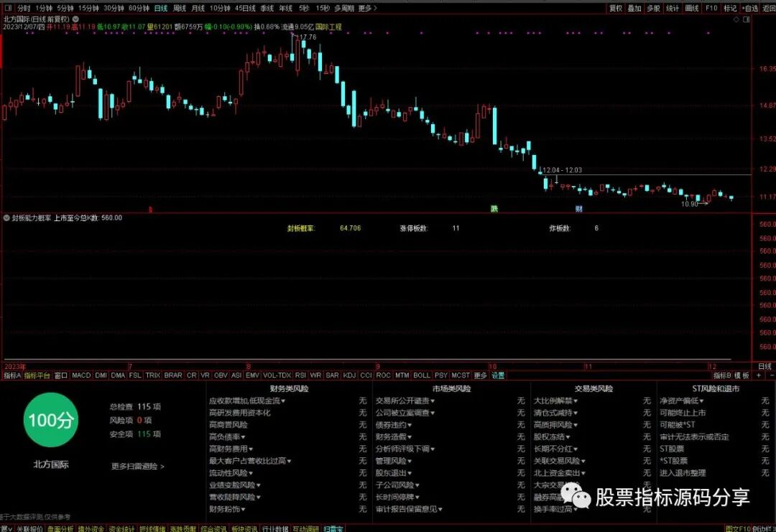Switch to 指标B tab

(722, 375)
